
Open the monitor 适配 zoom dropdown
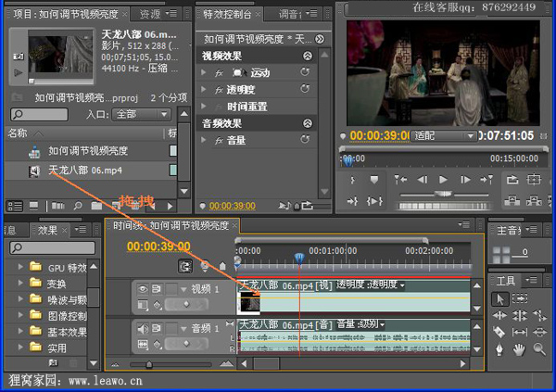pyautogui.click(x=443, y=135)
